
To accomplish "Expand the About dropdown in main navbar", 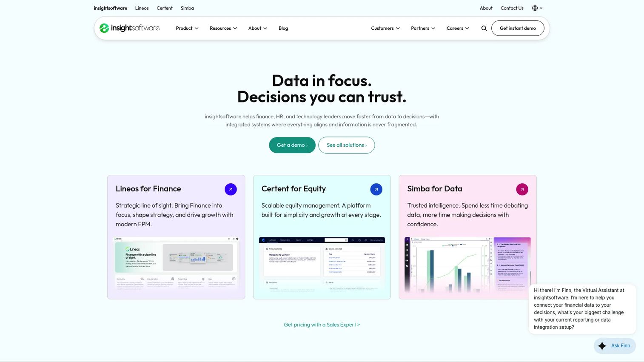I will (x=258, y=29).
